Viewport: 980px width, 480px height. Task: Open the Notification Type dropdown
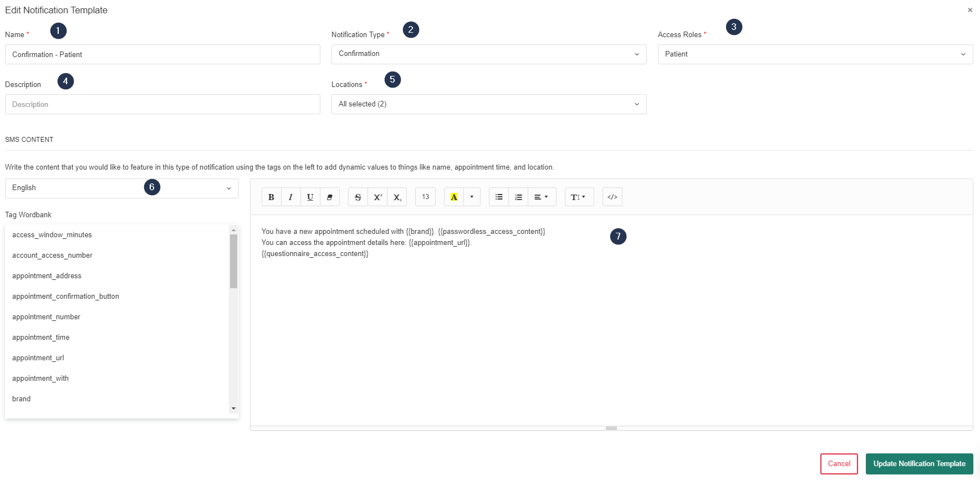(x=489, y=54)
